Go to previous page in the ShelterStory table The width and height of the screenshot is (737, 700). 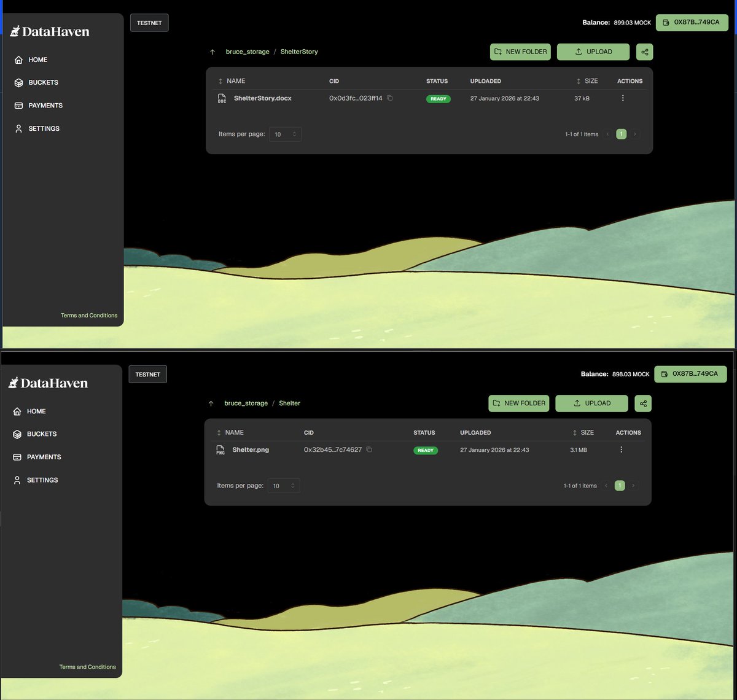[608, 134]
